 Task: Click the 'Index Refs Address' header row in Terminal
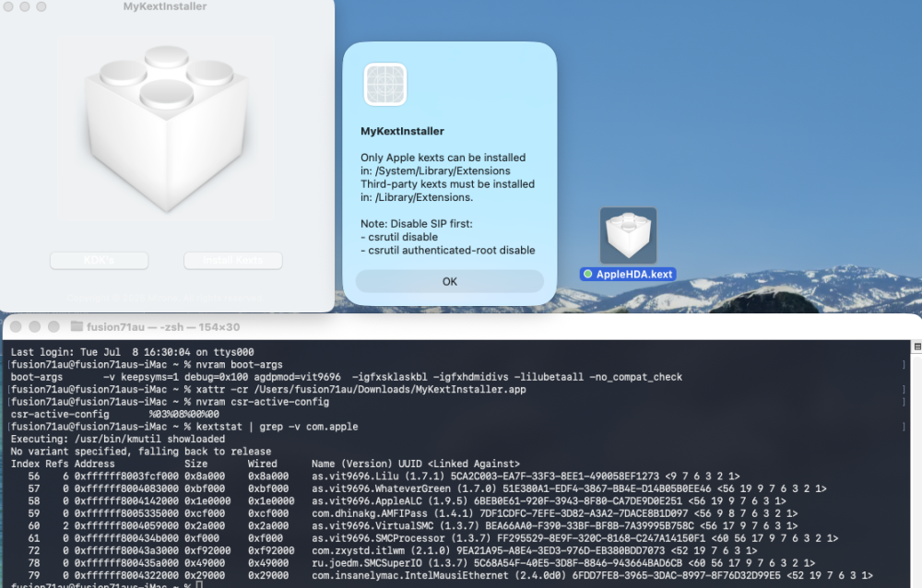266,464
